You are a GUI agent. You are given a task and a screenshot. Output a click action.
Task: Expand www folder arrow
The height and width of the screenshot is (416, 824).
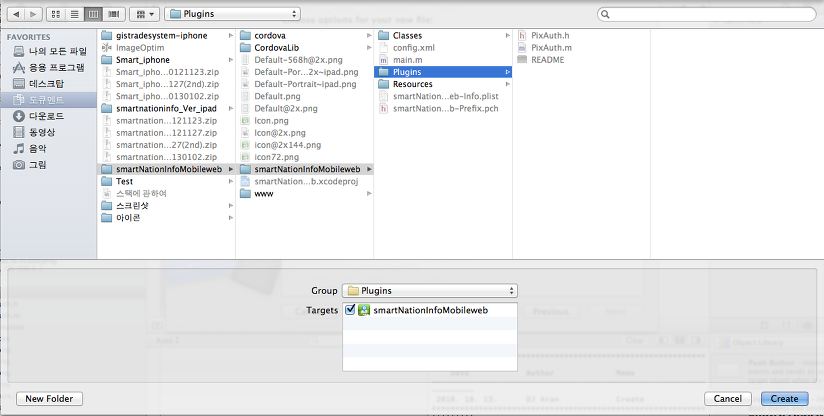click(x=369, y=193)
